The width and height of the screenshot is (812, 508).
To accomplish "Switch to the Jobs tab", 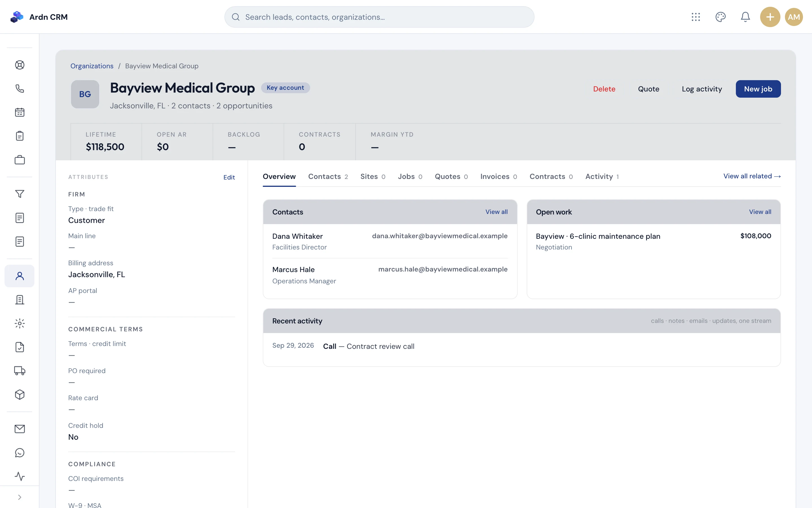I will 410,176.
